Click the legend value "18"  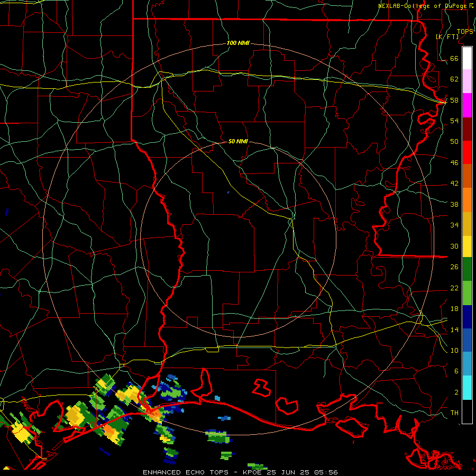(x=454, y=309)
